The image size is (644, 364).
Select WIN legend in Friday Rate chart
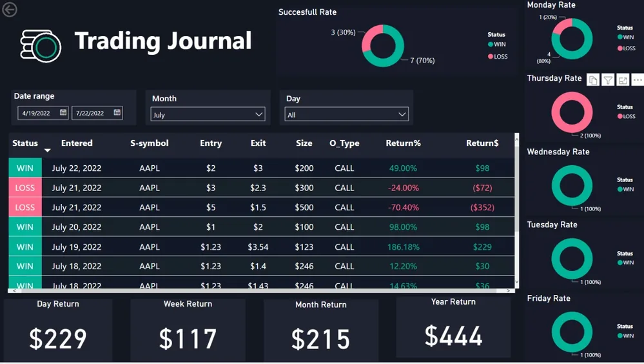pos(625,336)
